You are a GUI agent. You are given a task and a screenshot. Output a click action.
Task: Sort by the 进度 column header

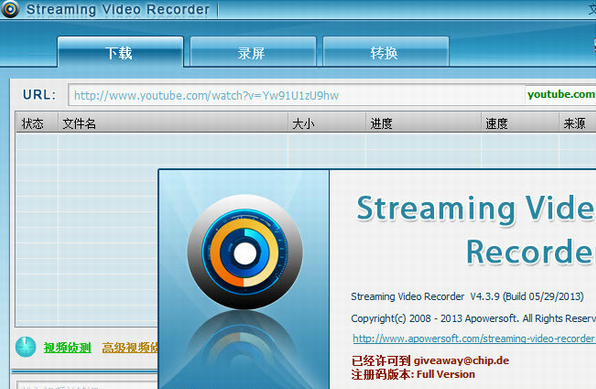[x=423, y=123]
